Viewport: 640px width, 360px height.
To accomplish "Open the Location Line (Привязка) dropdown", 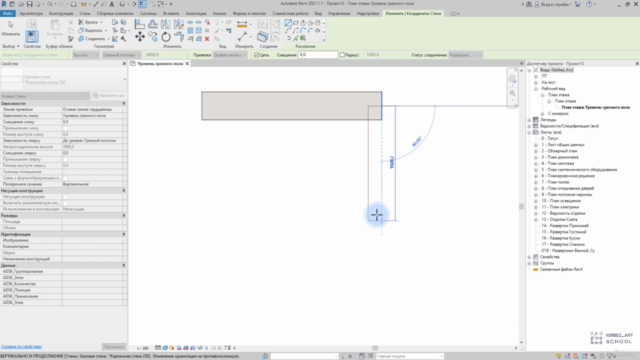I will (229, 55).
